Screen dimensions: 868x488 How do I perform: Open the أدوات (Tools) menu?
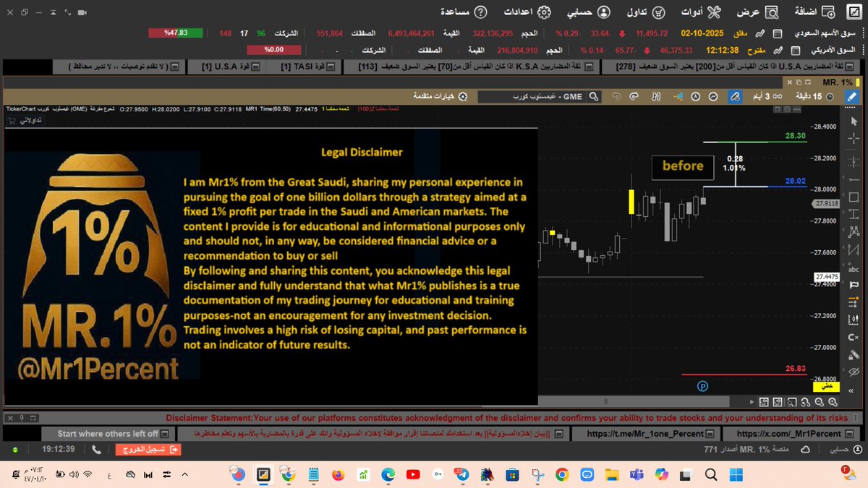tap(700, 12)
